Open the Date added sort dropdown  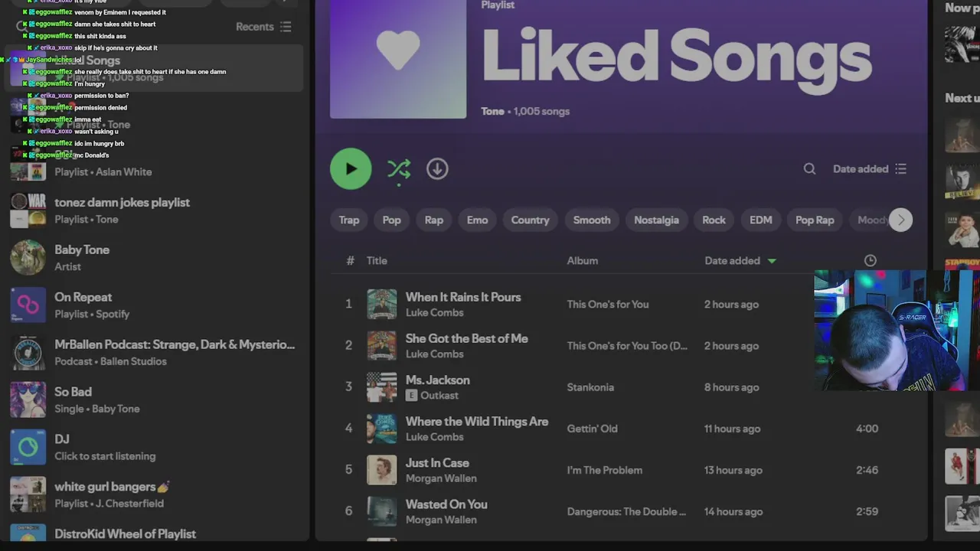[870, 169]
